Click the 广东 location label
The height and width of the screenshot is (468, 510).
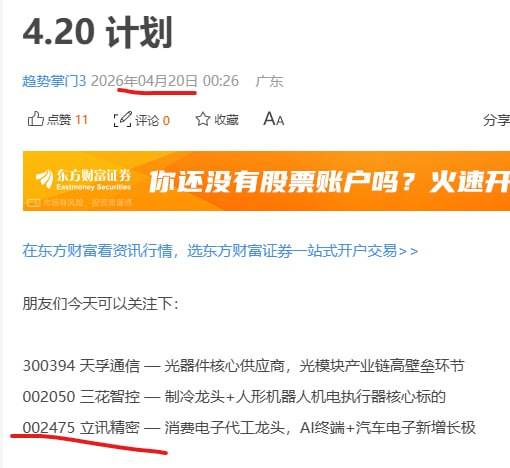click(x=269, y=81)
